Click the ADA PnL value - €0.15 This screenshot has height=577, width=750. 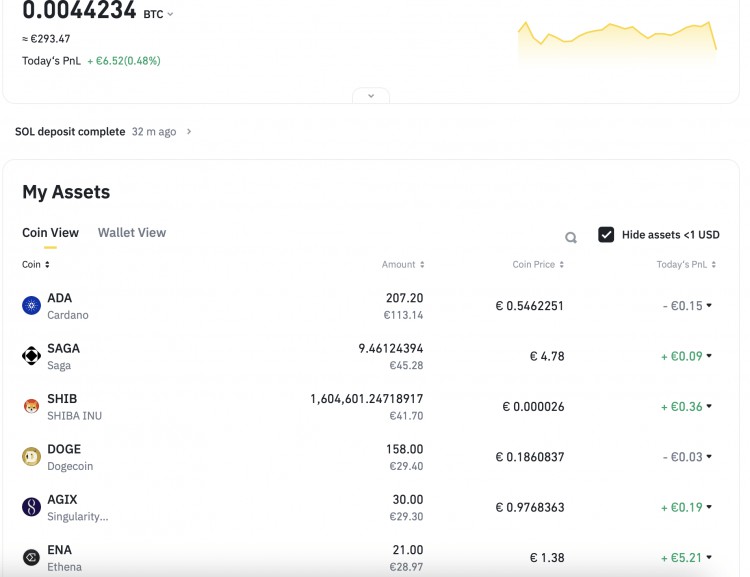[683, 306]
